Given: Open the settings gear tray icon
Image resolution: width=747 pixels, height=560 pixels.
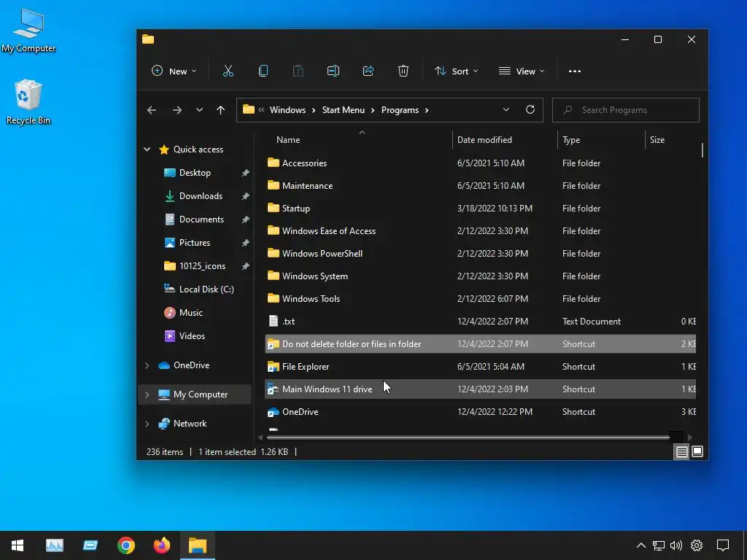Looking at the screenshot, I should [x=697, y=545].
